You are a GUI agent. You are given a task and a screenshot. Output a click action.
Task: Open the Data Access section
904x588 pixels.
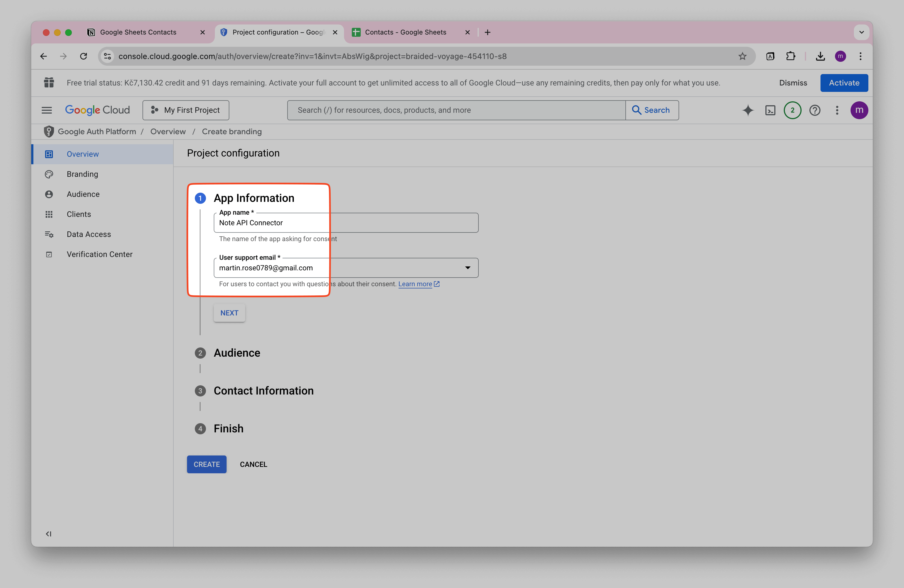(89, 234)
